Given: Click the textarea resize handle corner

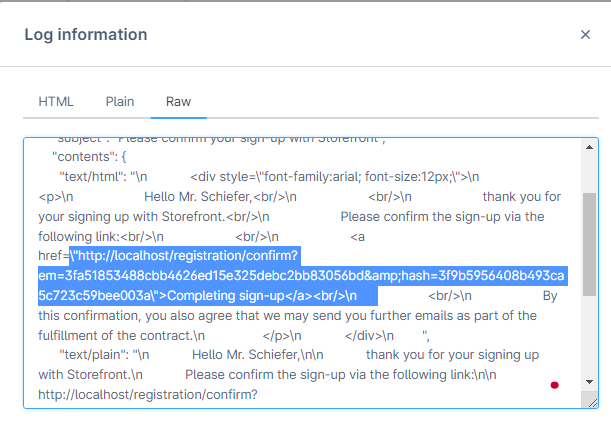Looking at the screenshot, I should click(x=592, y=401).
